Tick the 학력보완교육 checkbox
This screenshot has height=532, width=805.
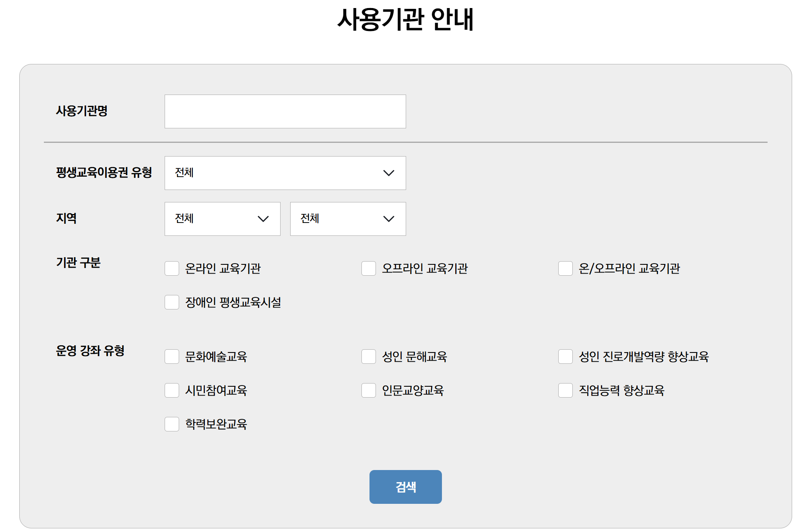click(x=172, y=424)
